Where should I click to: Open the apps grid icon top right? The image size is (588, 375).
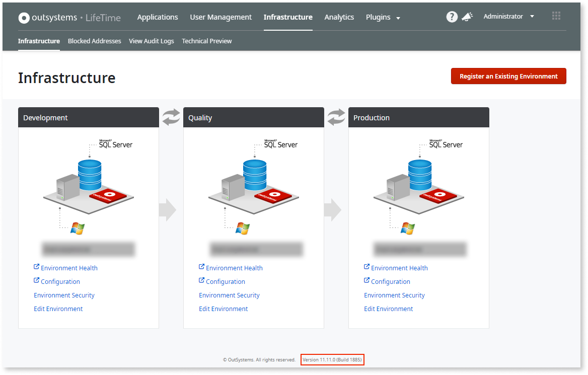pos(556,16)
